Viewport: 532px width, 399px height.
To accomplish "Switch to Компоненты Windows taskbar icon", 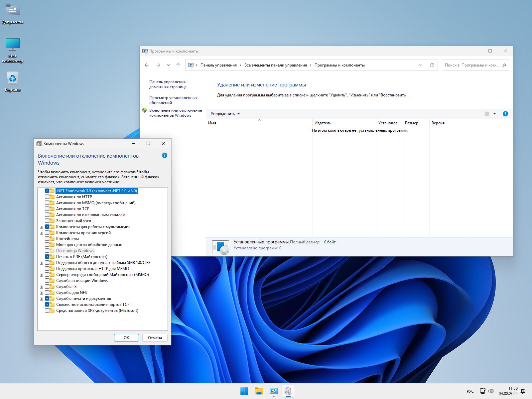I will coord(288,391).
